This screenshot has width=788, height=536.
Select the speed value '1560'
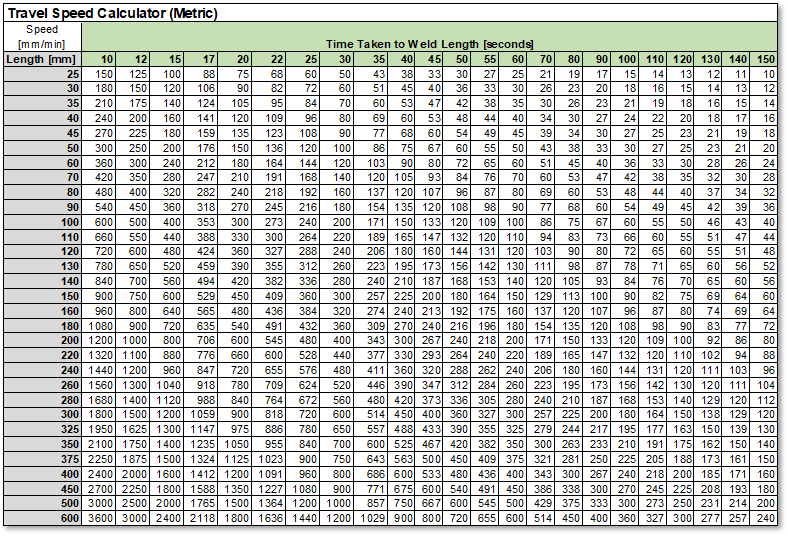pos(101,385)
